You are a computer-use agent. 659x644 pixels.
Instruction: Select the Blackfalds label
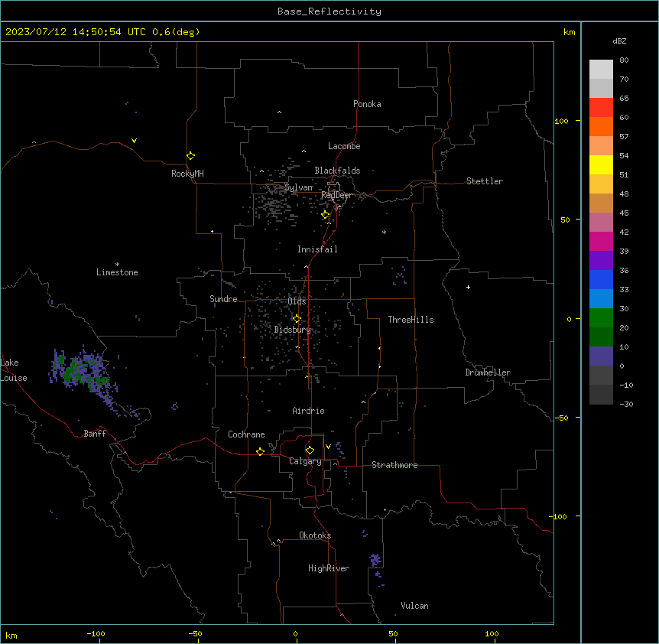click(x=337, y=171)
